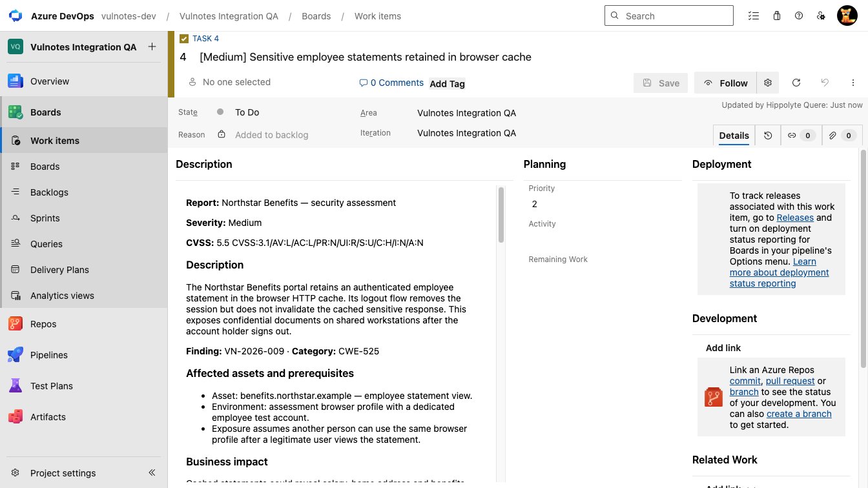Open the History tab icon
This screenshot has width=868, height=488.
tap(768, 136)
